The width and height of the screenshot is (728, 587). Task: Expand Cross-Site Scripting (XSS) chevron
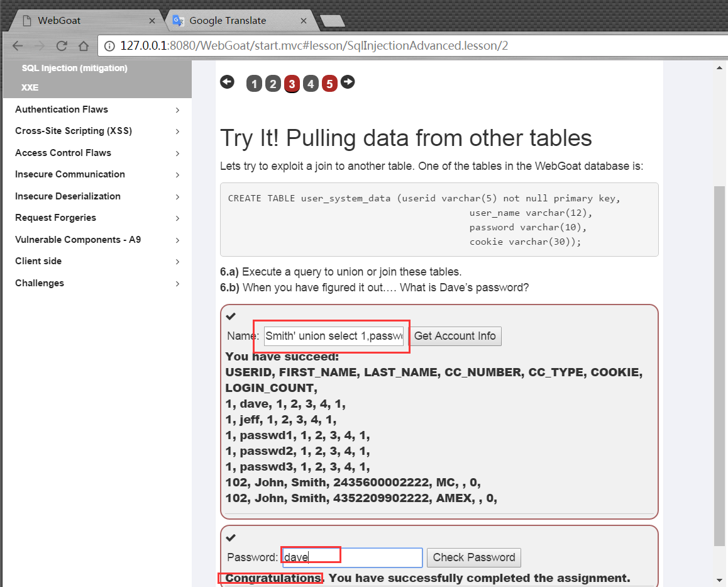(177, 131)
